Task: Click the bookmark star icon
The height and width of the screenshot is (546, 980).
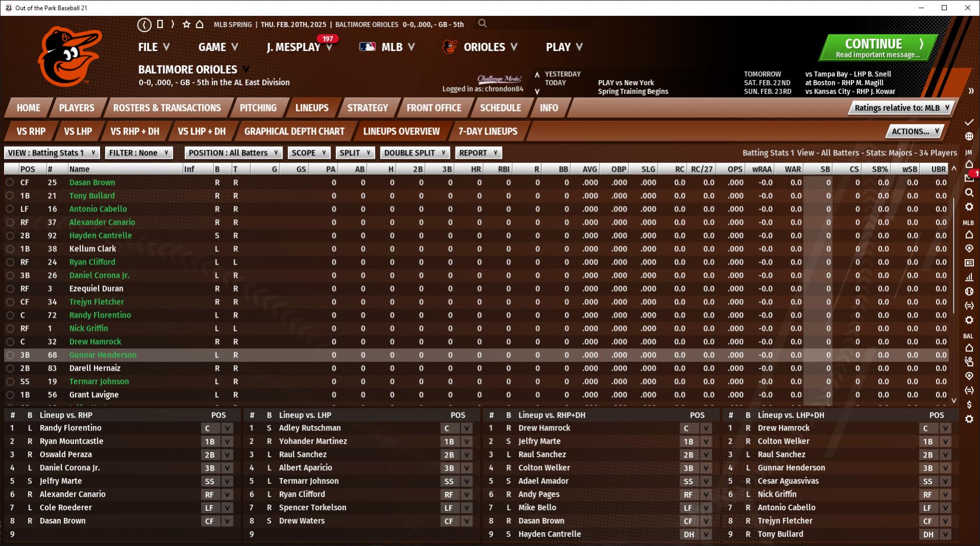Action: [186, 24]
